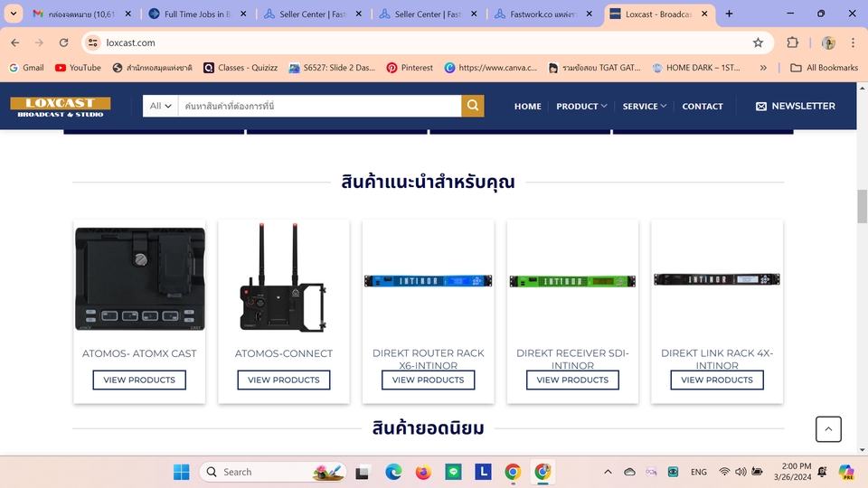Open the YouTube bookmark
The height and width of the screenshot is (488, 868).
coord(78,68)
